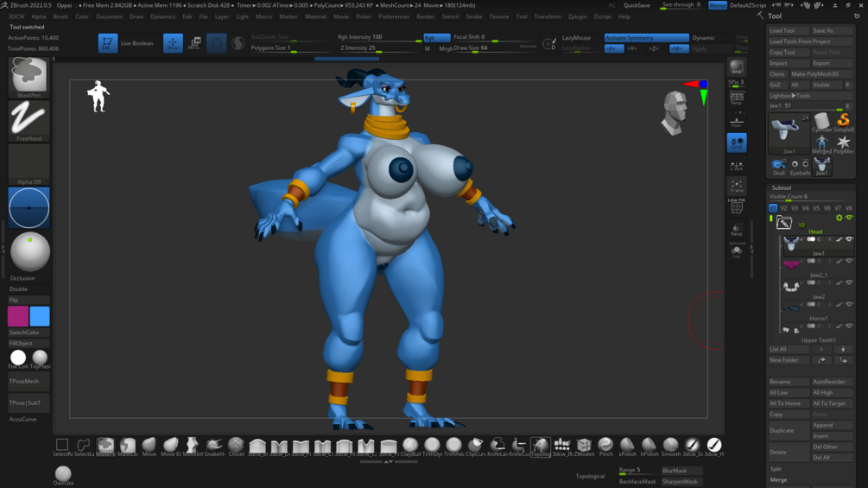Open the Alpha Off picker
Viewport: 868px width, 488px height.
(29, 164)
